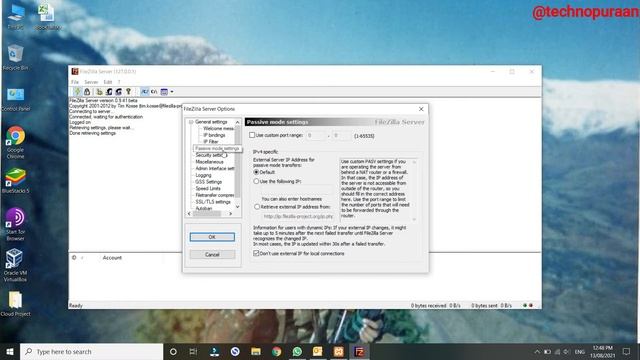640x360 pixels.
Task: Click the Account column header
Action: (x=112, y=258)
